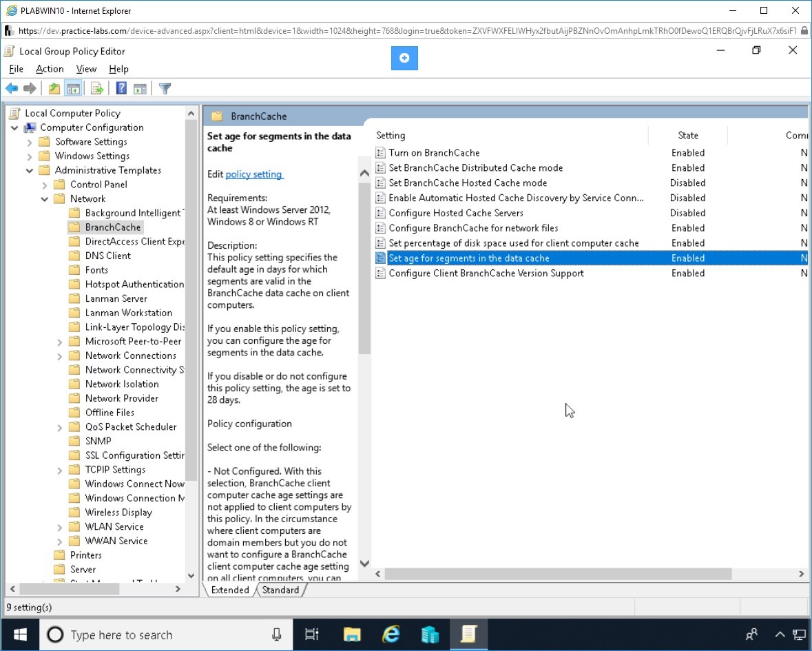Click the policy icon beside Configure Client BranchCache Version Support

pyautogui.click(x=381, y=273)
